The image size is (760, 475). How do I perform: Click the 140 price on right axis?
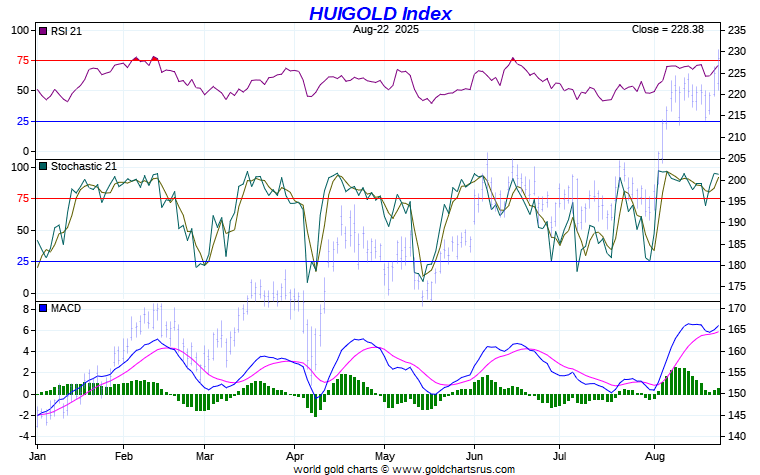click(736, 436)
